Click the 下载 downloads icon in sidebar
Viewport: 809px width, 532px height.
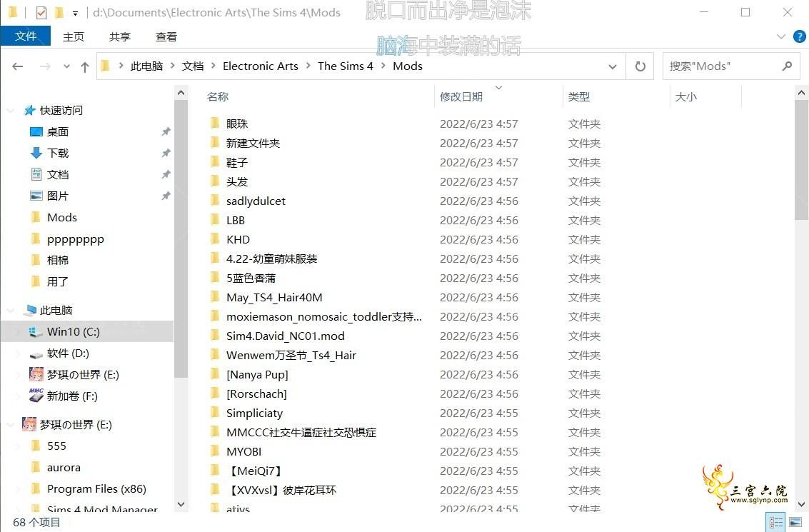[x=36, y=153]
